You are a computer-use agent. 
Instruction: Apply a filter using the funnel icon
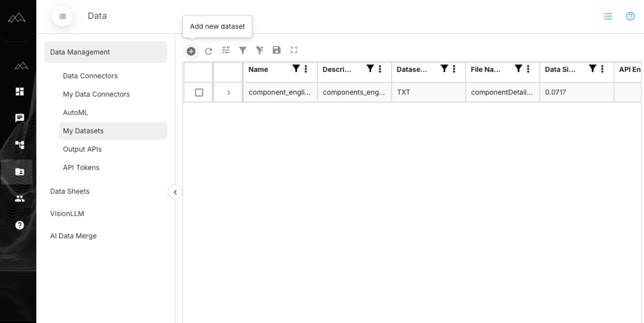tap(242, 50)
